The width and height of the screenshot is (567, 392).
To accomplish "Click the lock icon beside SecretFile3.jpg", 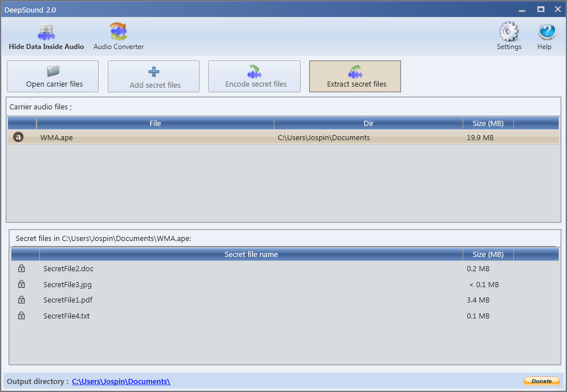I will 21,284.
